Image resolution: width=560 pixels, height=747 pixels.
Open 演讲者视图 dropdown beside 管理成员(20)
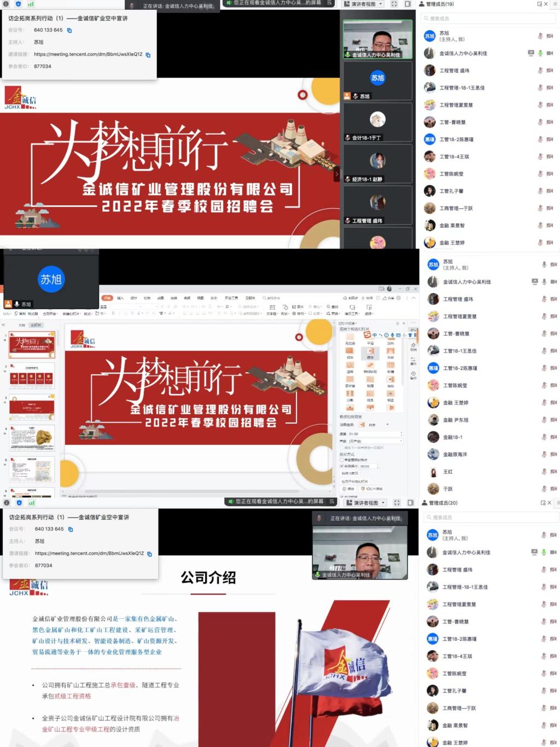[x=366, y=502]
